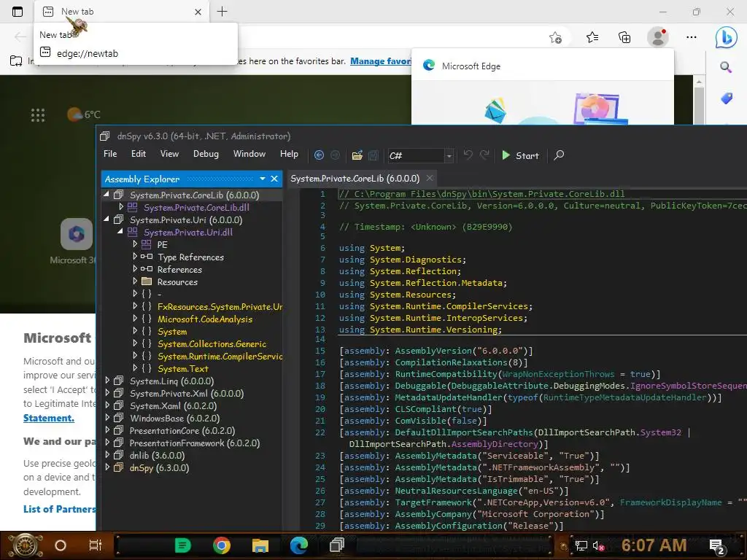
Task: Open Edge Favorites list icon
Action: [592, 37]
